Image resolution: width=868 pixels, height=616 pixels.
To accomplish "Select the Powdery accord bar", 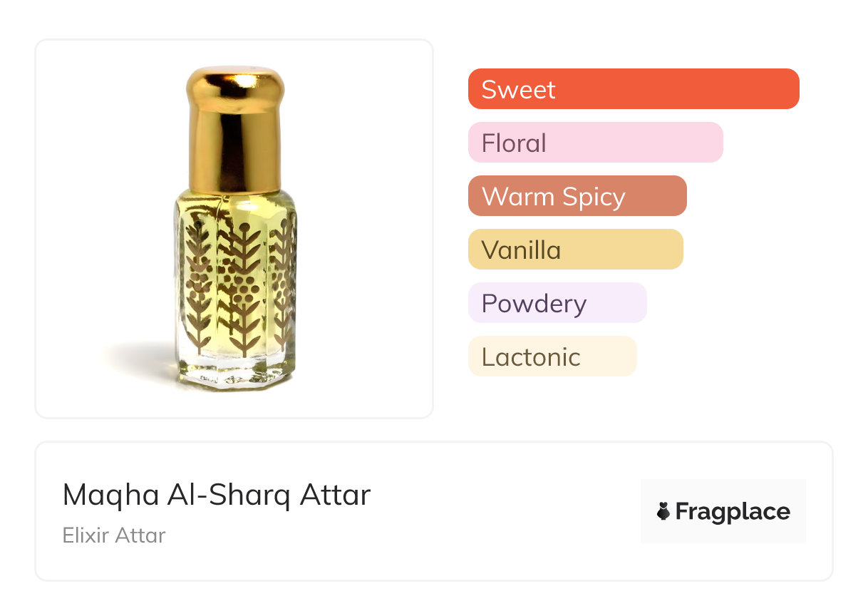I will click(557, 303).
